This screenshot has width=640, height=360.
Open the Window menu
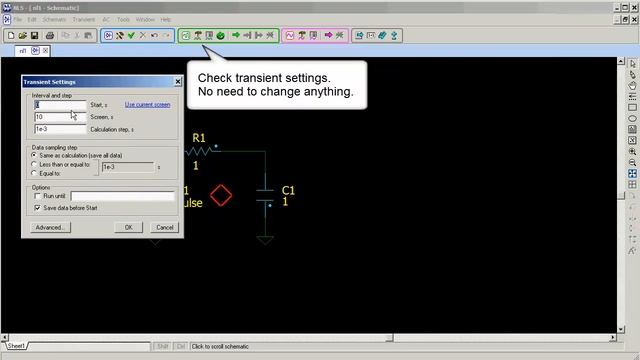[145, 20]
